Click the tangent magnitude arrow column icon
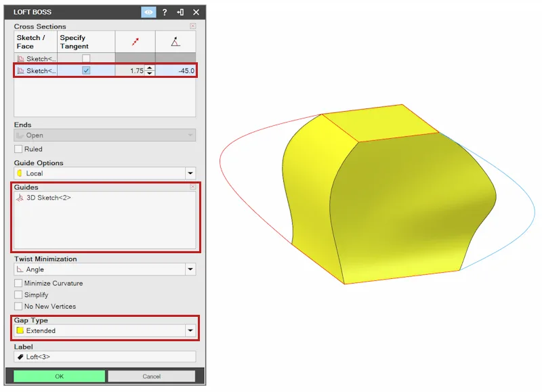Viewport: 542px width, 392px height. pos(135,42)
